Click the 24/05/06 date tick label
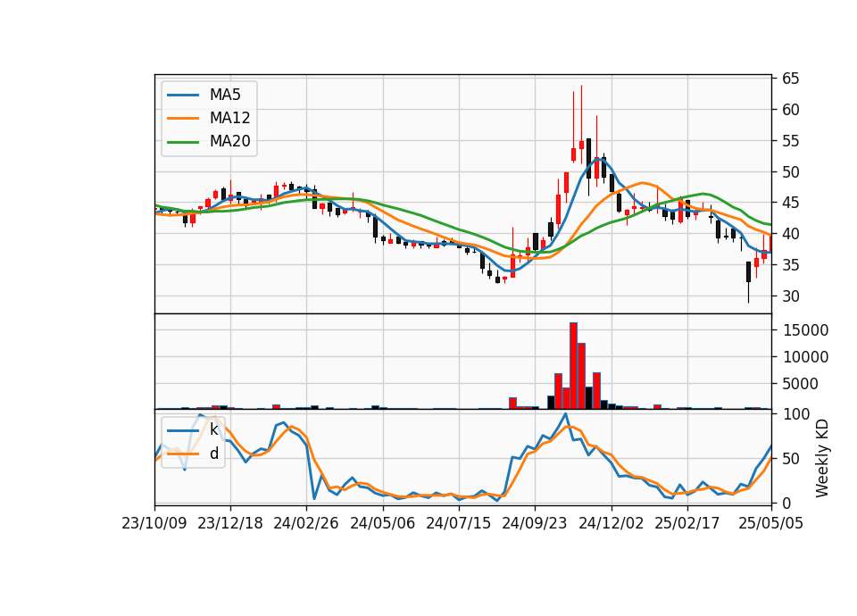 [x=383, y=523]
